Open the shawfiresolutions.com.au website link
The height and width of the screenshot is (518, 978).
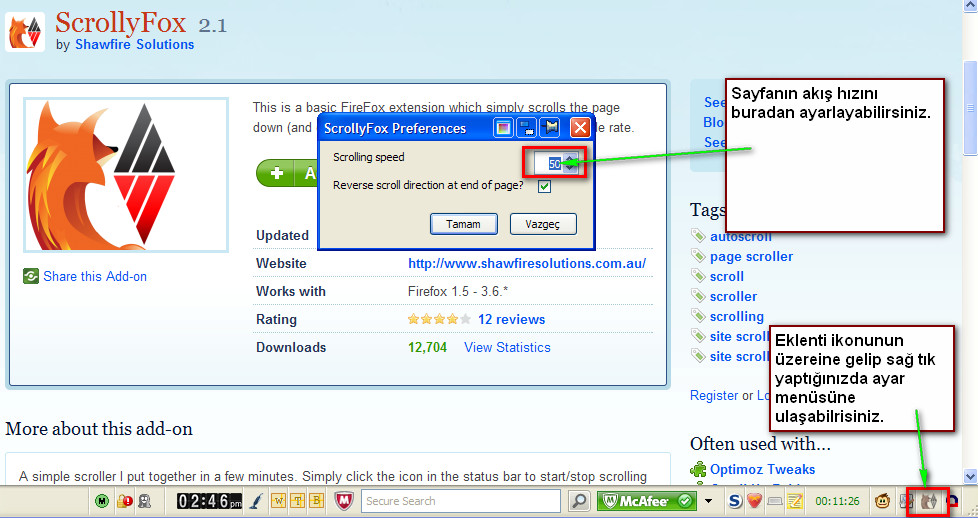527,263
